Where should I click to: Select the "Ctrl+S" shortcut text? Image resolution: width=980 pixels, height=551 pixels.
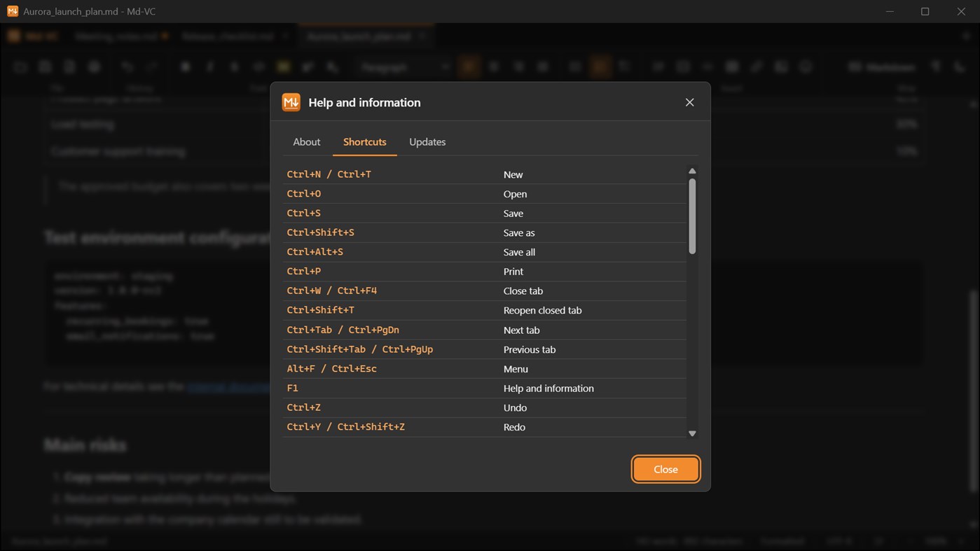[303, 213]
